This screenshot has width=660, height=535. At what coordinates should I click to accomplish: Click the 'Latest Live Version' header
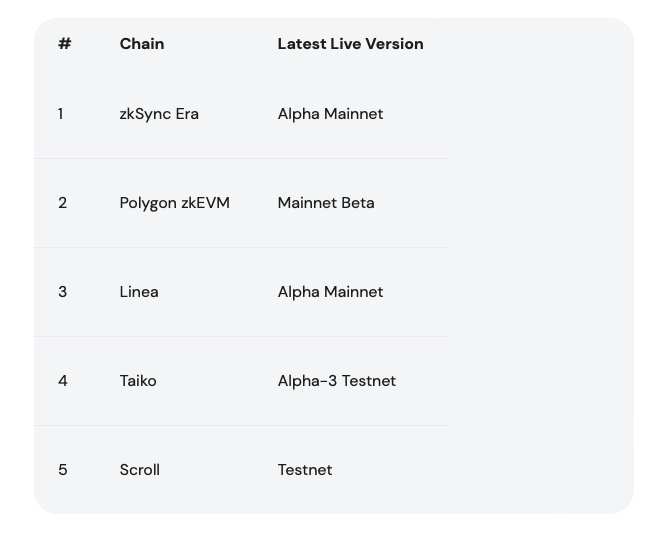point(350,44)
